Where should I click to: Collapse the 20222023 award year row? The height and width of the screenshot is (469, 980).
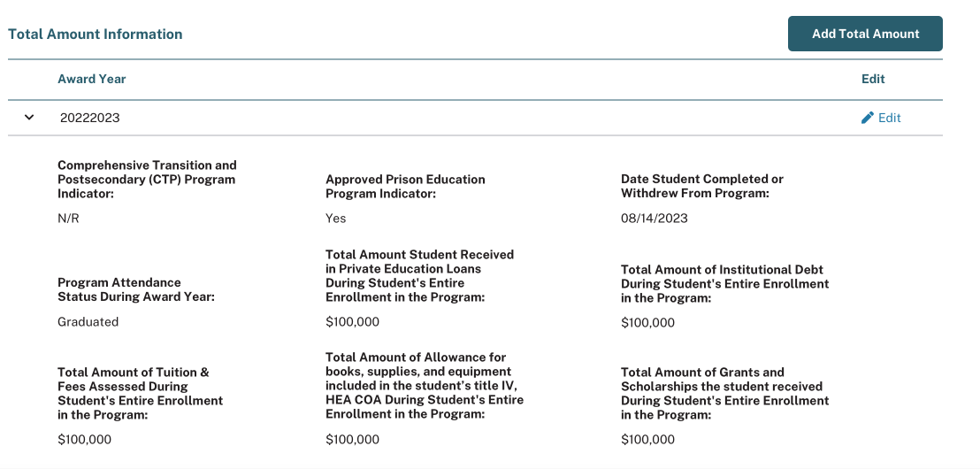point(29,117)
